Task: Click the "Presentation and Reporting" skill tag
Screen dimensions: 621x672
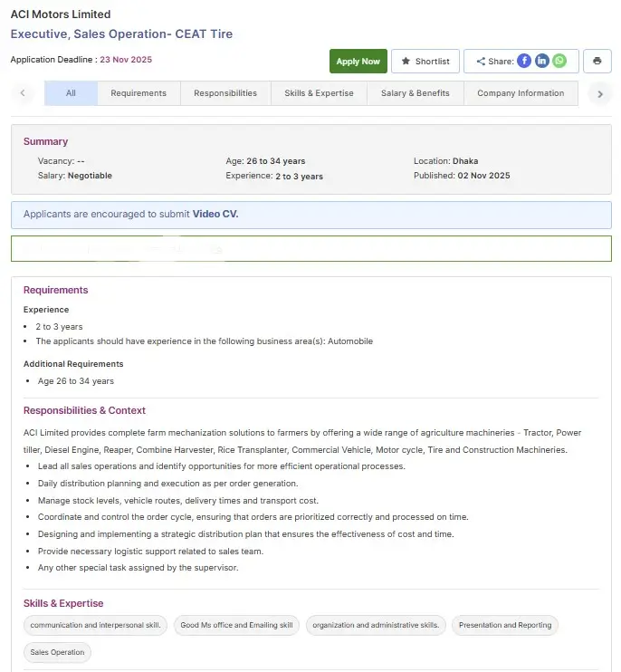Action: tap(504, 625)
